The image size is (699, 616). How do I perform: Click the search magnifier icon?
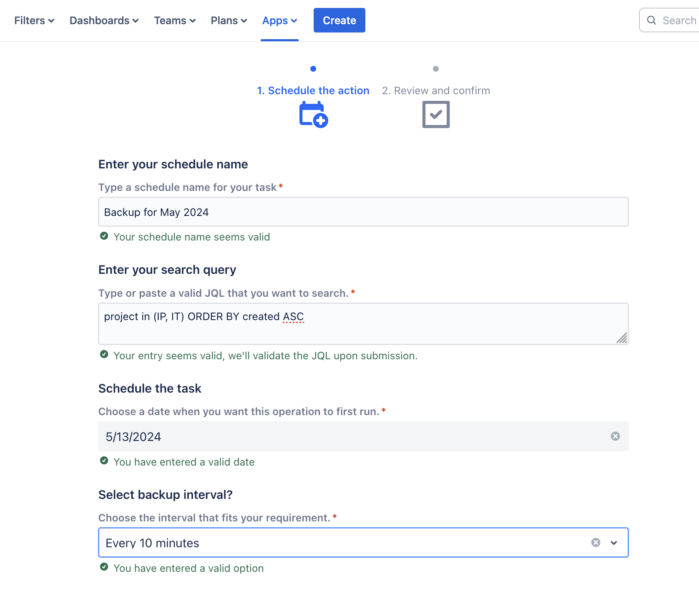point(651,20)
